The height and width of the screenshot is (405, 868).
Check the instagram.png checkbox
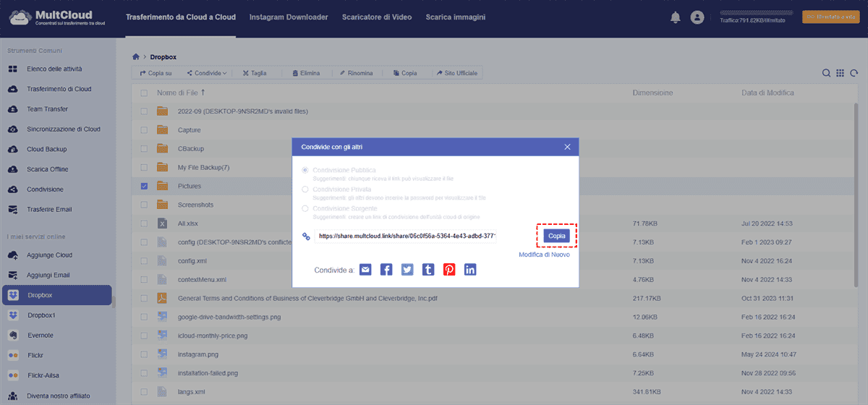click(144, 354)
